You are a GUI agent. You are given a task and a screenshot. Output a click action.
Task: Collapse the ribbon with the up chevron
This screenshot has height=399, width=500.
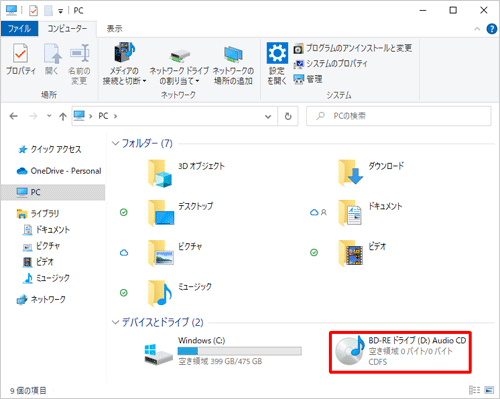[x=477, y=29]
